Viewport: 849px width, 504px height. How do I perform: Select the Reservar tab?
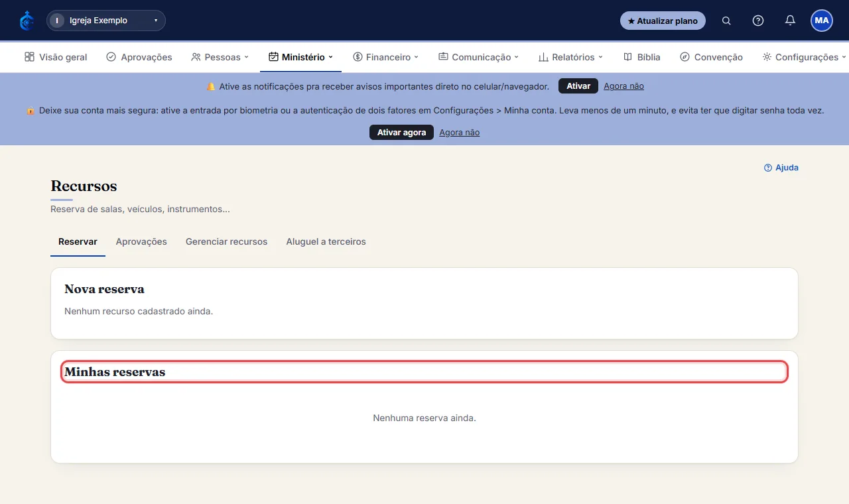(78, 242)
